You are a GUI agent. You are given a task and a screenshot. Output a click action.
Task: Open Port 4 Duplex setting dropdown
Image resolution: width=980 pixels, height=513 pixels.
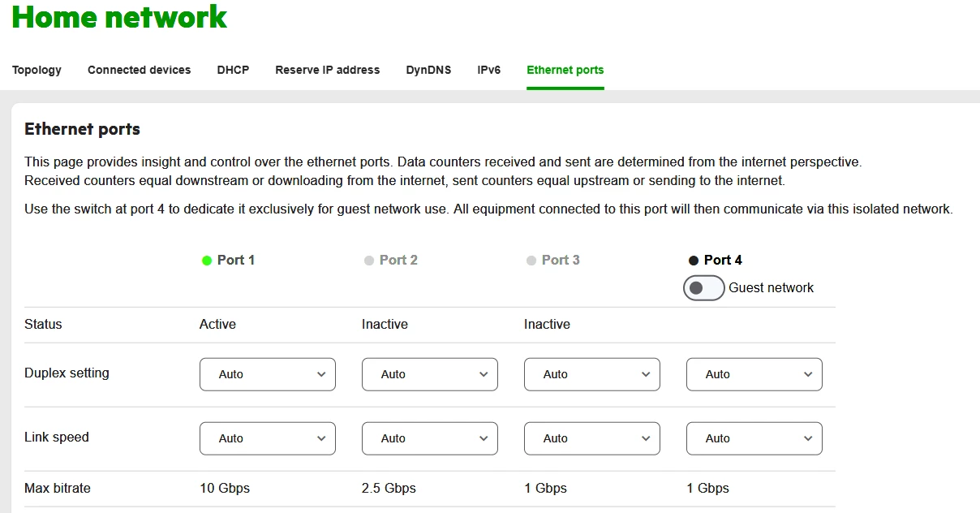pyautogui.click(x=754, y=374)
